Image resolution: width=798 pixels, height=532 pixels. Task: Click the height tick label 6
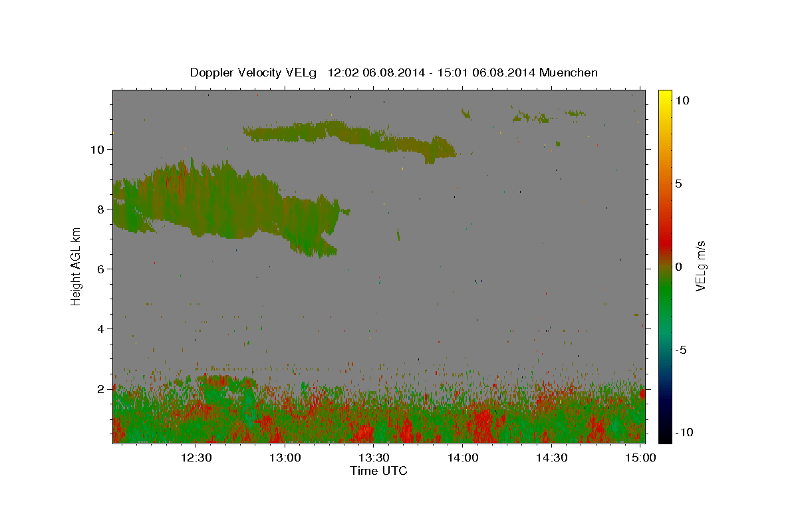point(102,269)
